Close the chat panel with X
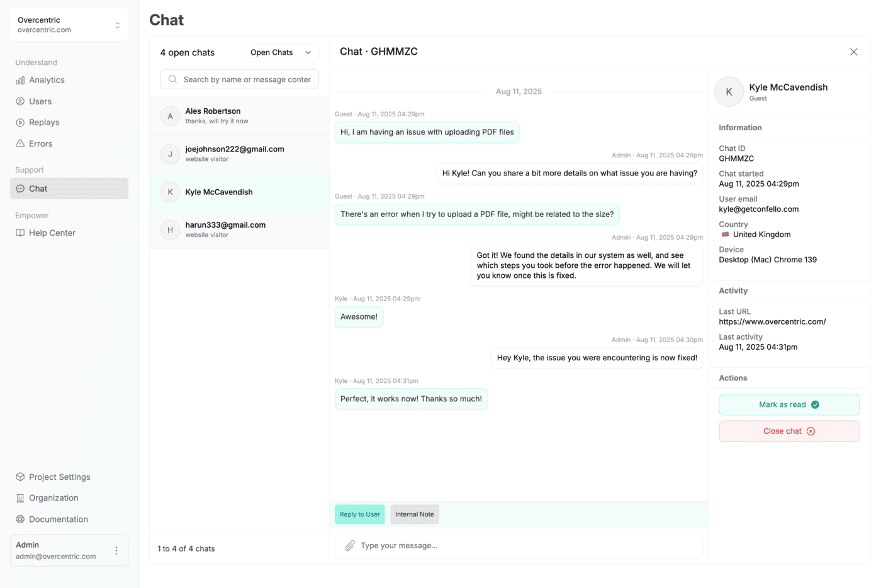 click(853, 52)
